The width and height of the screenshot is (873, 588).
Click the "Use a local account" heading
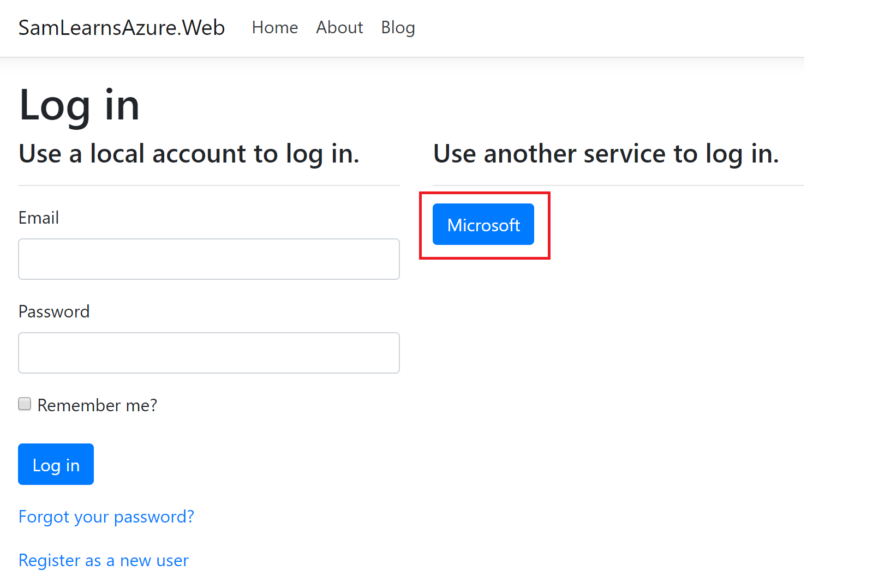189,154
